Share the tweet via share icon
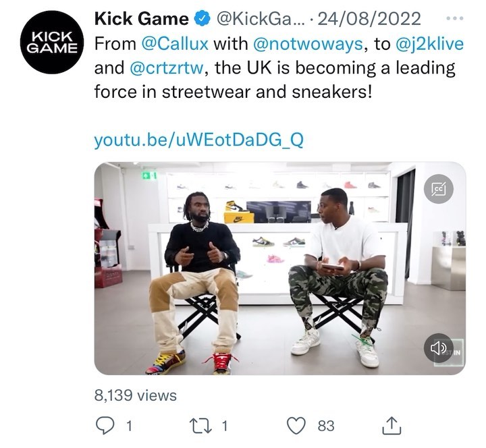 click(391, 425)
